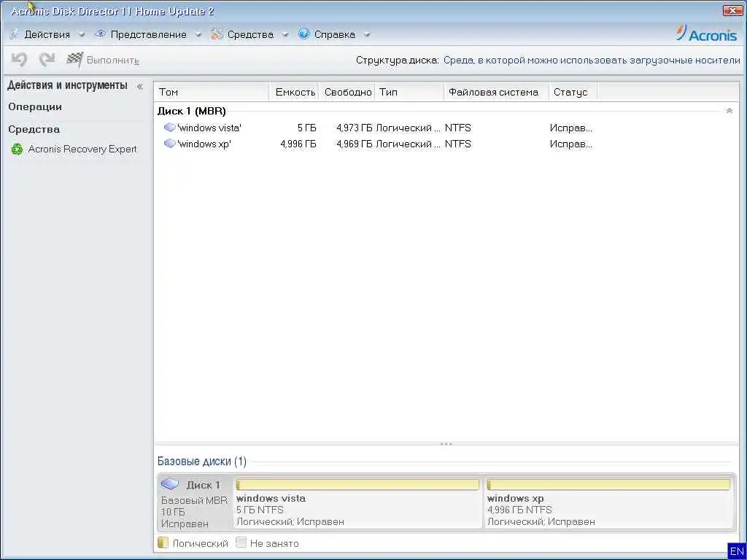Launch Acronis Recovery Expert
Screen dimensions: 747x560
82,149
